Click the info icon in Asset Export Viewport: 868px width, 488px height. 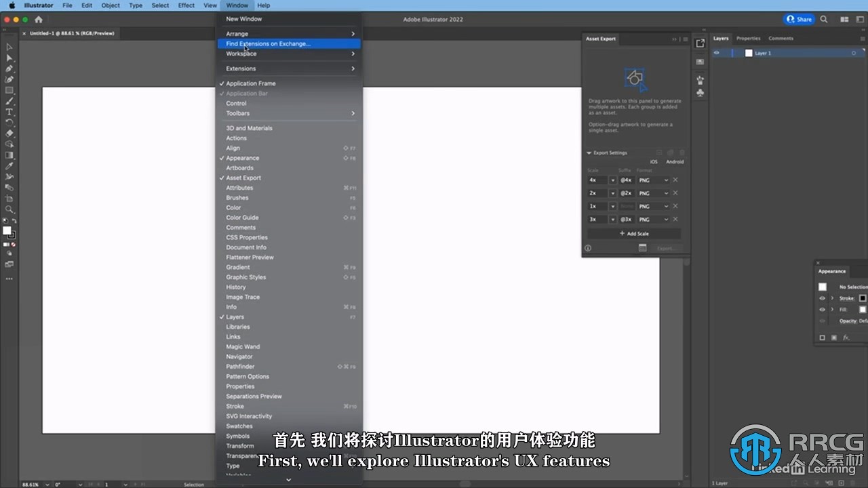click(588, 248)
